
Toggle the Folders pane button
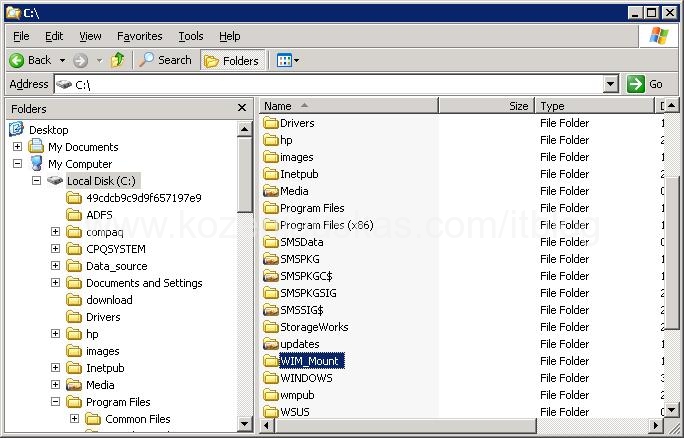233,60
